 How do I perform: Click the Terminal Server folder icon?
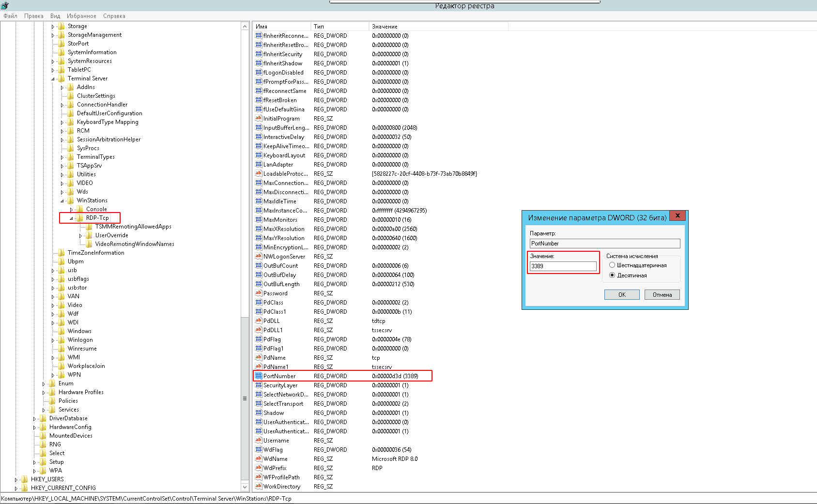[62, 78]
